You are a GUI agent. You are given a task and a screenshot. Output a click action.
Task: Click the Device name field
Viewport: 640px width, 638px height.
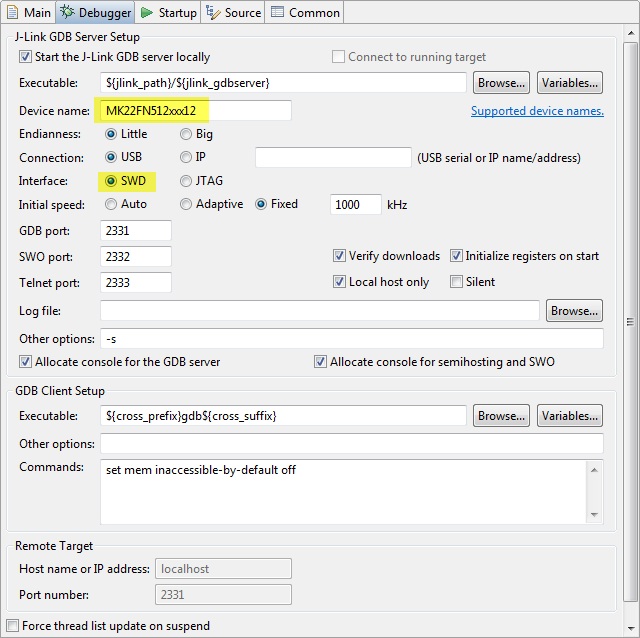[x=196, y=111]
